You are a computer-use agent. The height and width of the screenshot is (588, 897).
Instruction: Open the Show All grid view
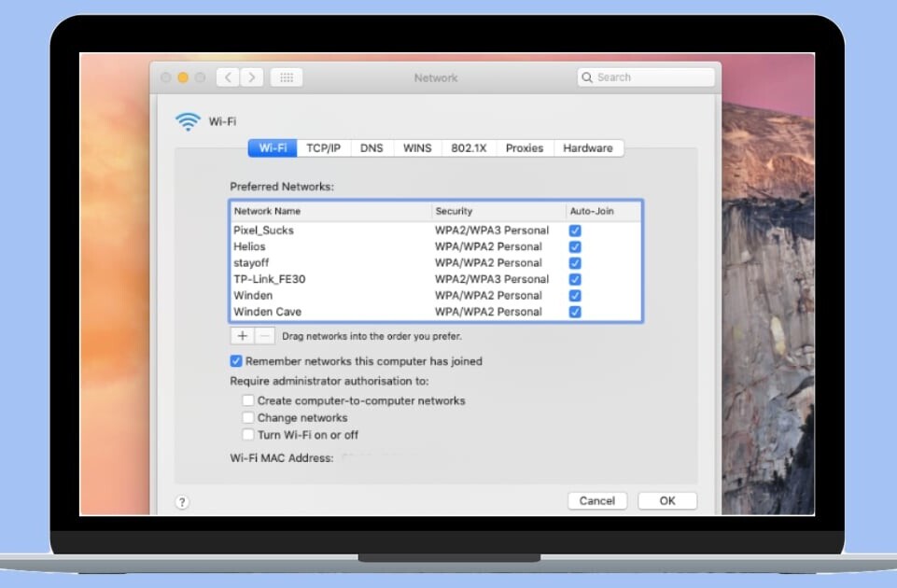tap(286, 77)
